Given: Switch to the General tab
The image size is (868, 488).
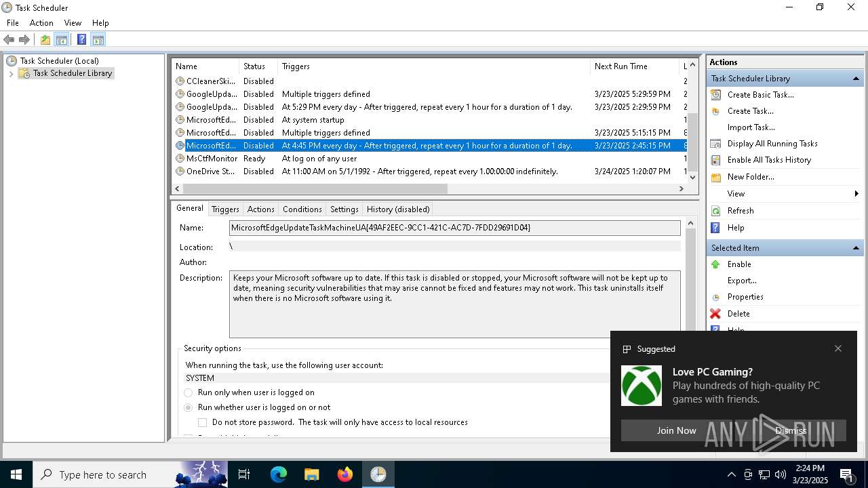Looking at the screenshot, I should coord(189,208).
